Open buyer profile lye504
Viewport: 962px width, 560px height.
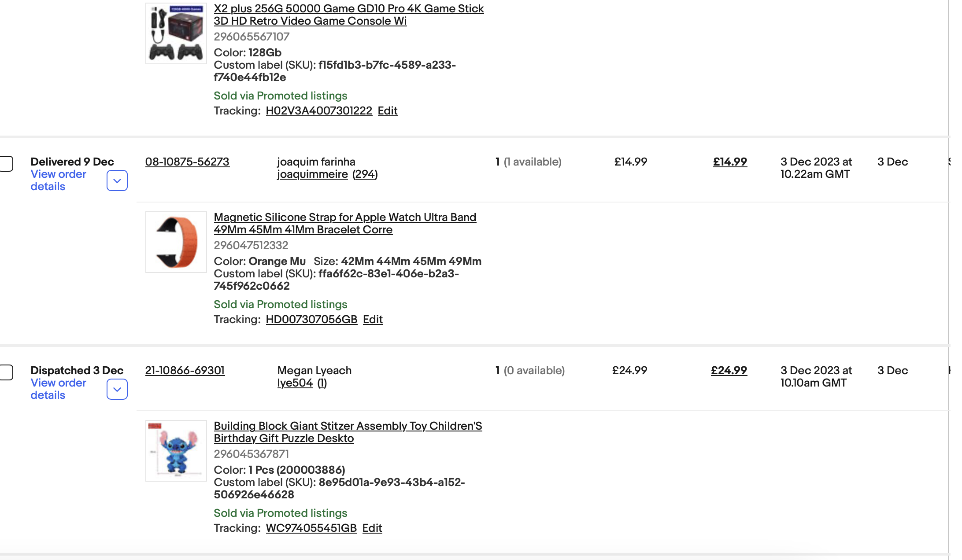click(295, 383)
